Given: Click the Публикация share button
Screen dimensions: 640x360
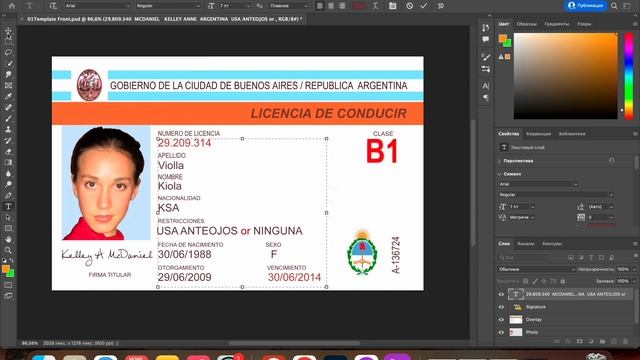Looking at the screenshot, I should pyautogui.click(x=585, y=6).
